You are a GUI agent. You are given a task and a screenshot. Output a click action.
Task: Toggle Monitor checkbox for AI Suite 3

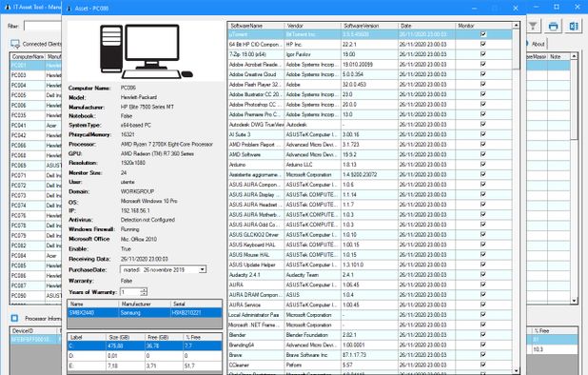483,134
